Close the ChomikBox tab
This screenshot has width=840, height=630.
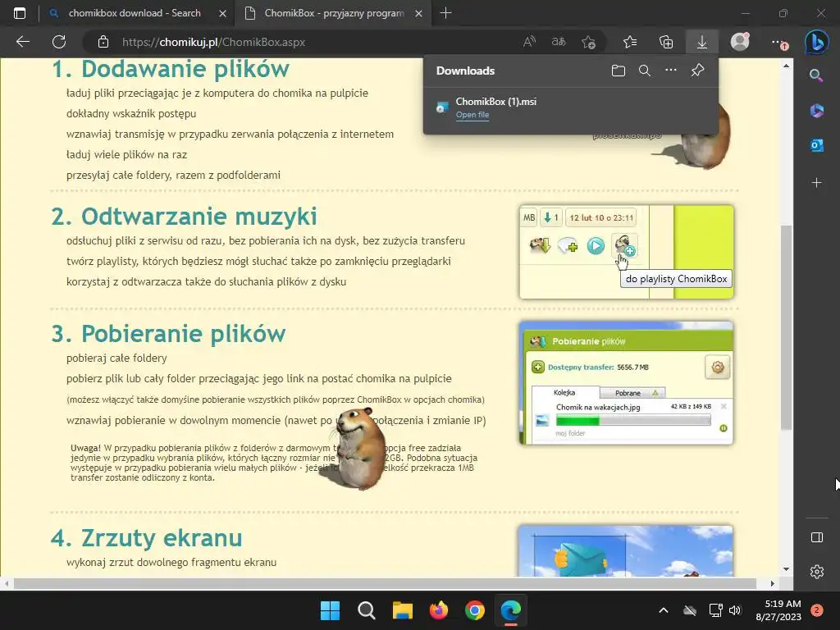(x=419, y=13)
